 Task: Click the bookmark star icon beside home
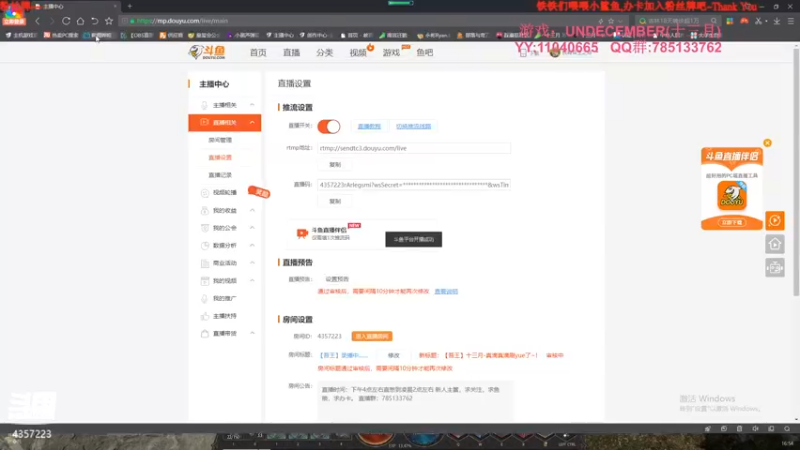click(x=109, y=21)
